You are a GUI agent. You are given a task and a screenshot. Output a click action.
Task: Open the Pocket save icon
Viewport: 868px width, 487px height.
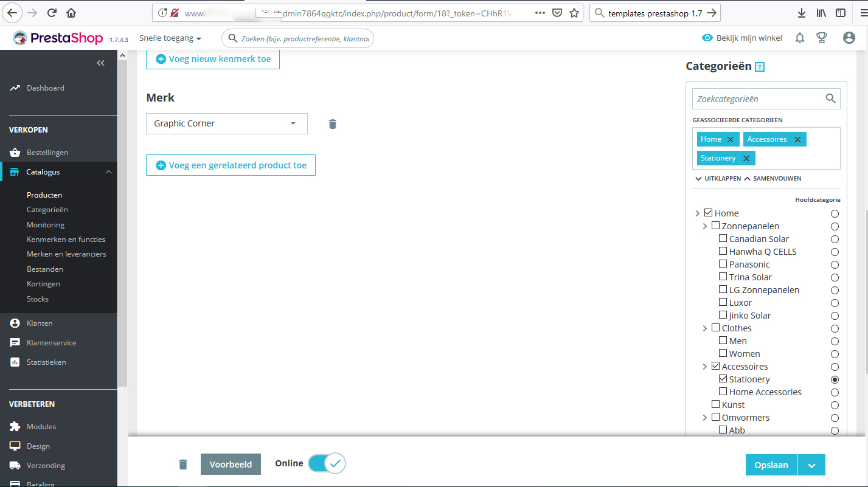(557, 13)
